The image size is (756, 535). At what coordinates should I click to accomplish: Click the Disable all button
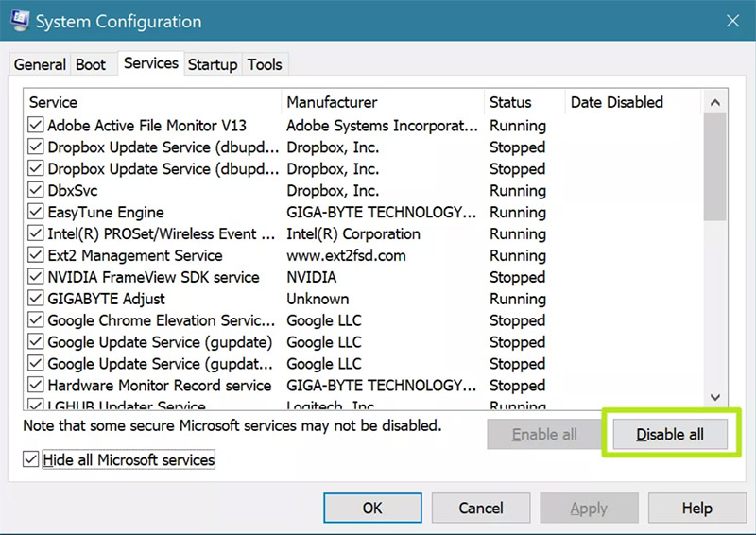[x=670, y=434]
